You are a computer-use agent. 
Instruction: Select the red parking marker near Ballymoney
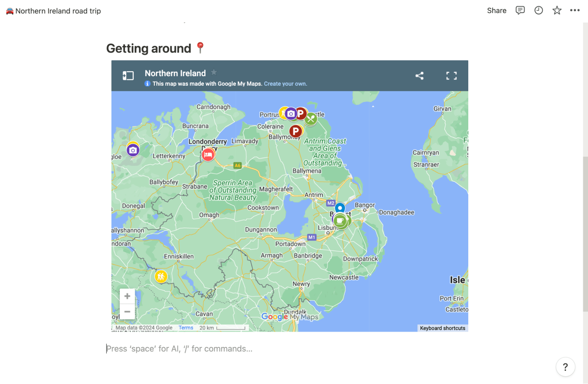[x=296, y=131]
